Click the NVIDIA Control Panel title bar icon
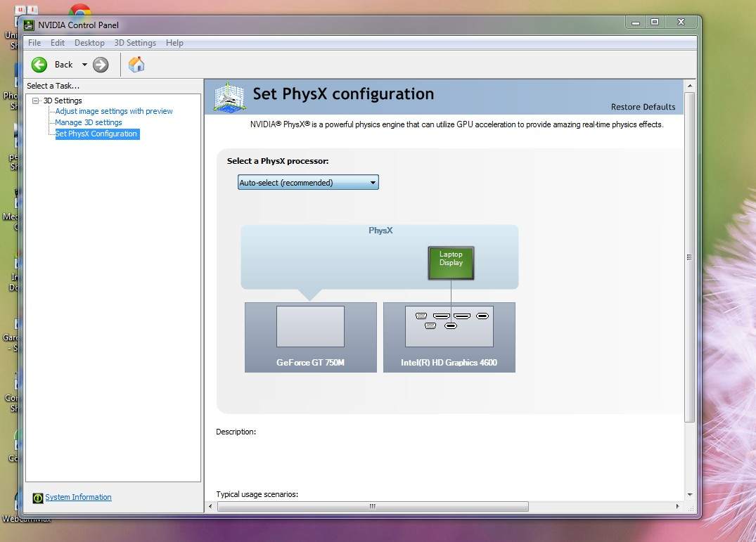The width and height of the screenshot is (756, 542). pos(30,25)
